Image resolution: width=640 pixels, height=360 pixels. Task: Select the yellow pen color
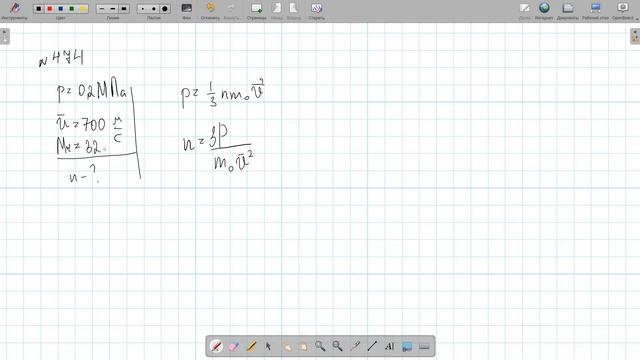point(83,9)
